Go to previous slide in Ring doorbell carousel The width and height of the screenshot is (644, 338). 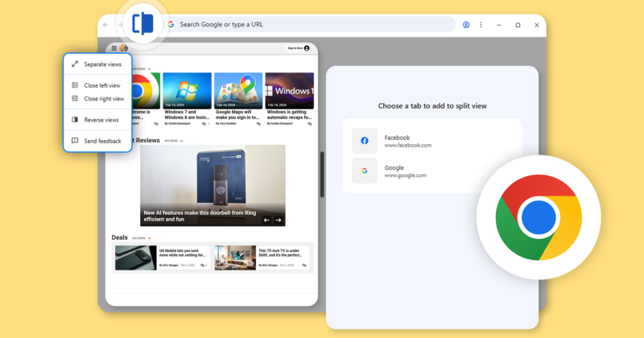tap(266, 221)
